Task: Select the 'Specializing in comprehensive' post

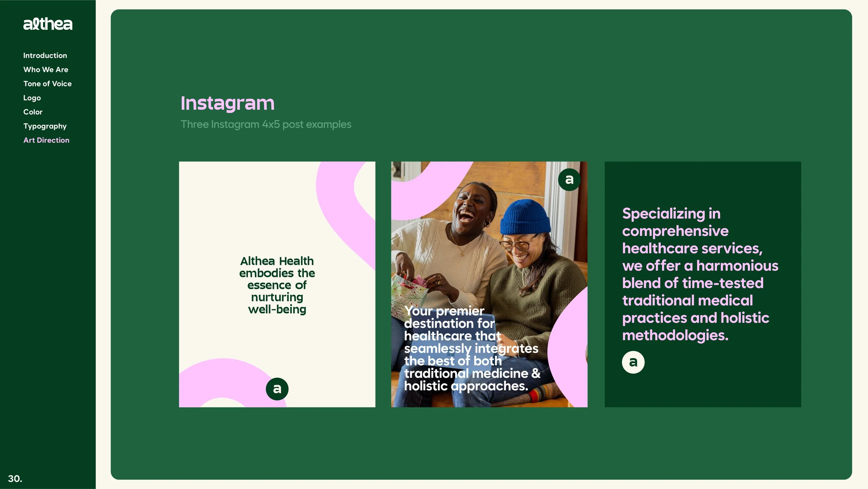Action: click(x=703, y=284)
